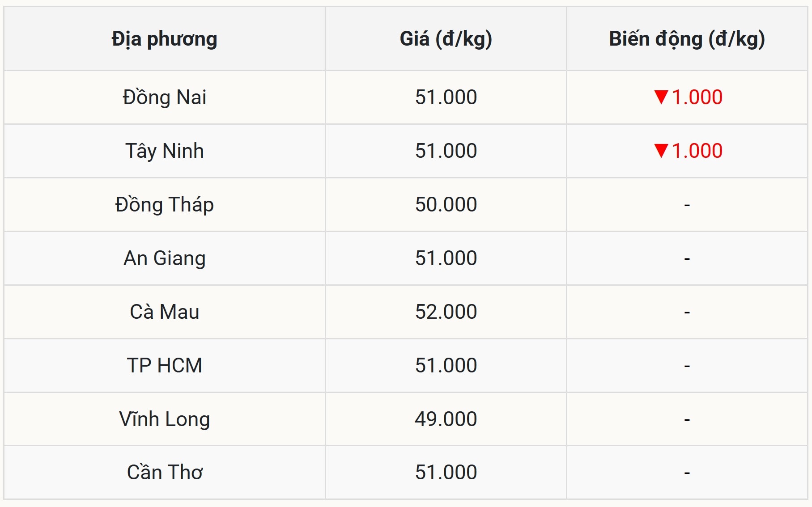Click the Đồng Tháp location name
The image size is (812, 507).
click(x=164, y=205)
